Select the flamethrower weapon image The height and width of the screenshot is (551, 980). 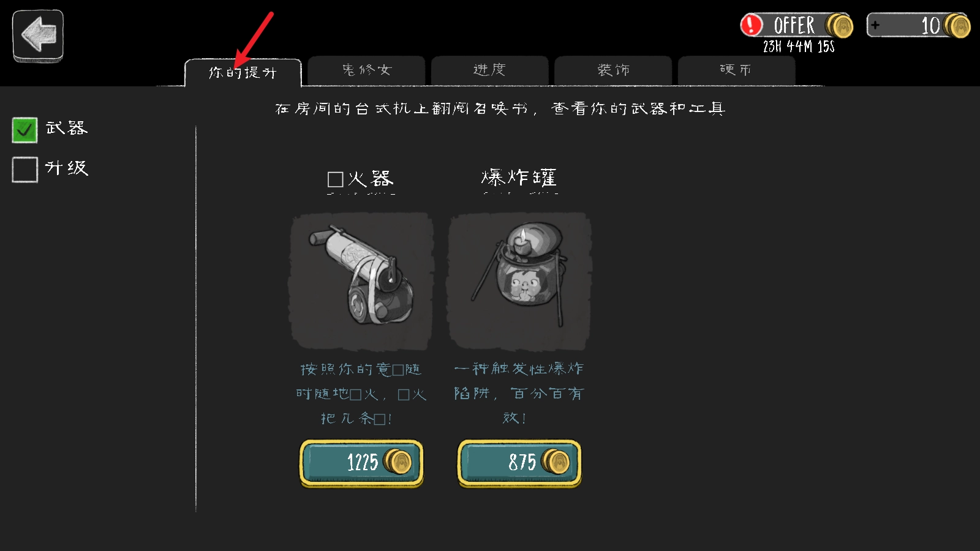(361, 280)
